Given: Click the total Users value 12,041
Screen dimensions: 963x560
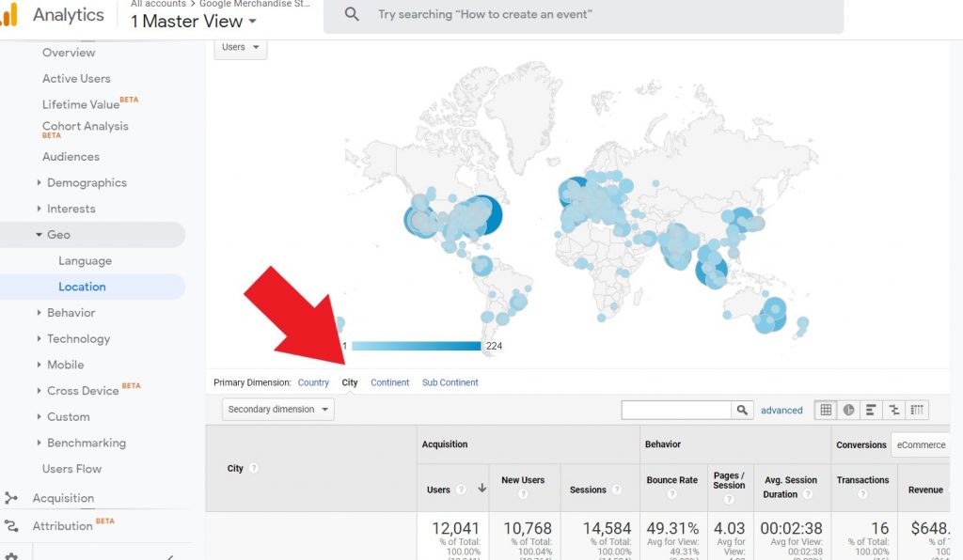Looking at the screenshot, I should (455, 528).
